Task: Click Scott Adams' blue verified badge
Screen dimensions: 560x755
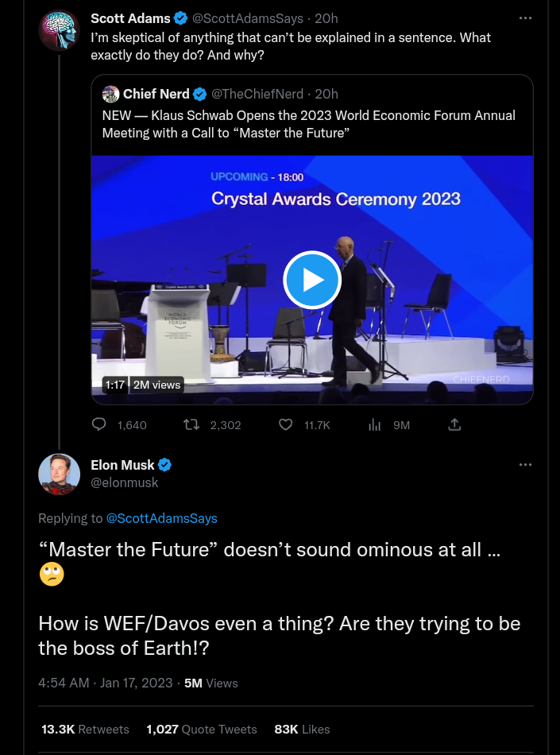Action: pos(181,18)
